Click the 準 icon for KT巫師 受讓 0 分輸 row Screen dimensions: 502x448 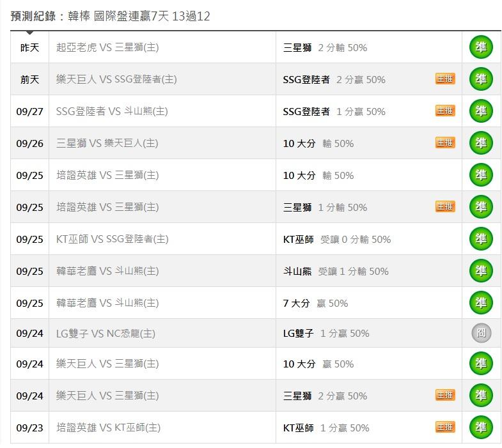tap(481, 239)
